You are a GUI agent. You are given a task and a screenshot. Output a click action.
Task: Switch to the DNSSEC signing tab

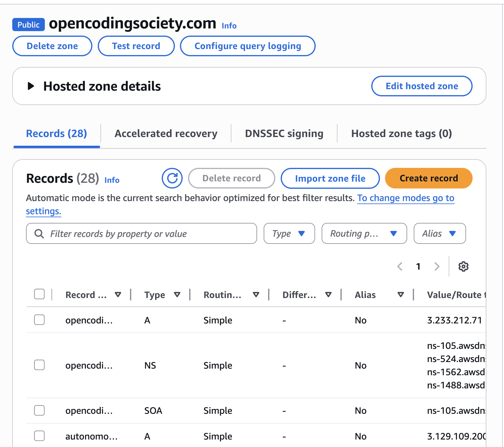point(284,133)
